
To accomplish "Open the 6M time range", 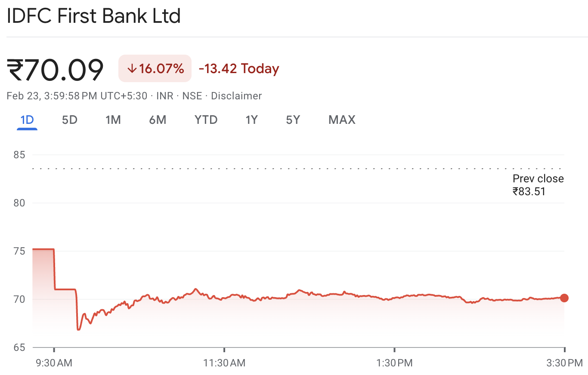I will [158, 120].
